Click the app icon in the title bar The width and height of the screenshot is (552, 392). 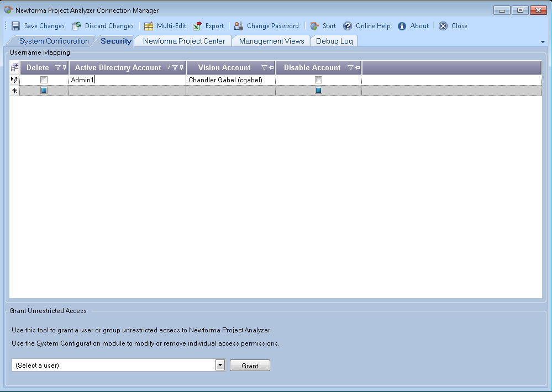(x=8, y=10)
